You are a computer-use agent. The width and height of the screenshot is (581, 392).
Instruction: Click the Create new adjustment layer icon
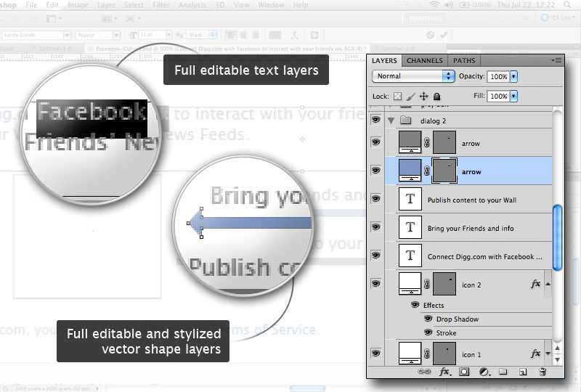(x=484, y=372)
